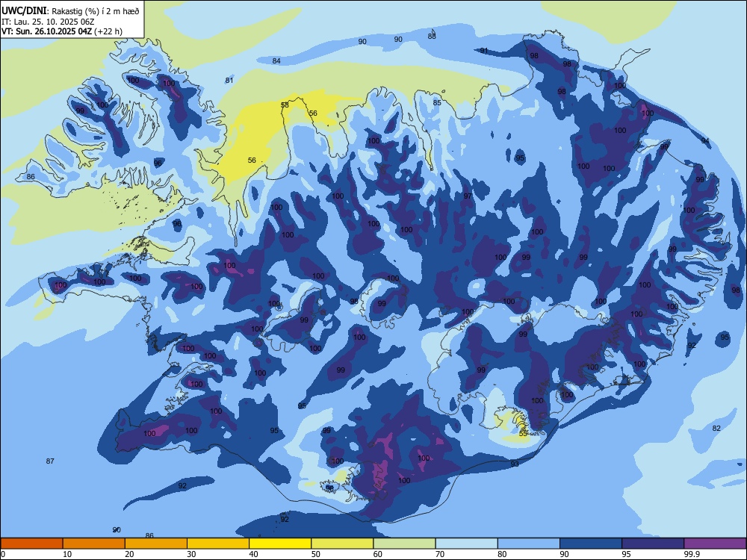Click the humidity value '81' on the map
This screenshot has height=560, width=747.
[229, 80]
